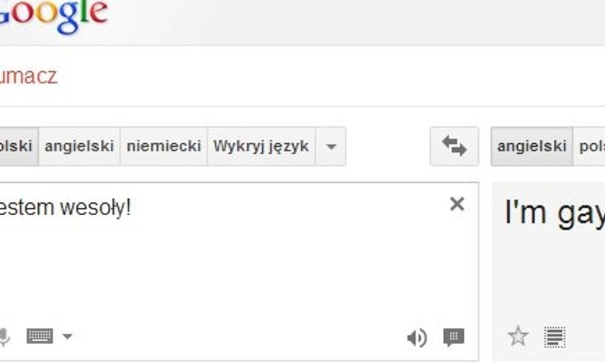Image resolution: width=605 pixels, height=364 pixels.
Task: Choose polski as target language
Action: tap(591, 147)
